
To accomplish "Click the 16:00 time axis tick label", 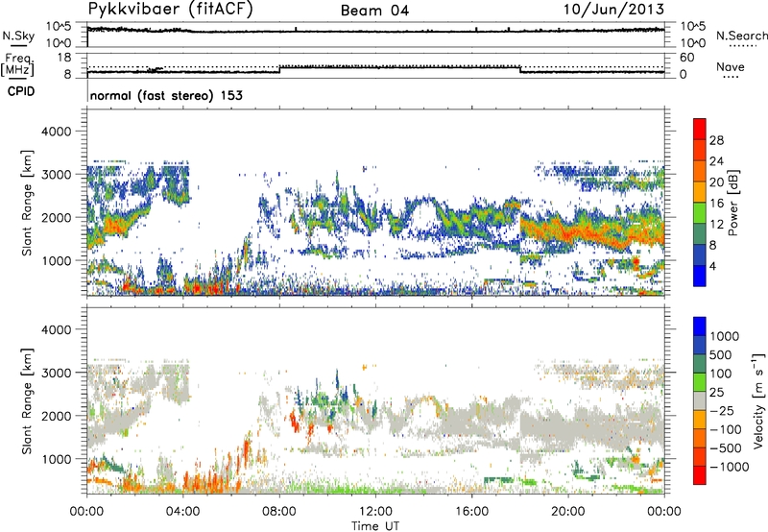I will [x=471, y=512].
